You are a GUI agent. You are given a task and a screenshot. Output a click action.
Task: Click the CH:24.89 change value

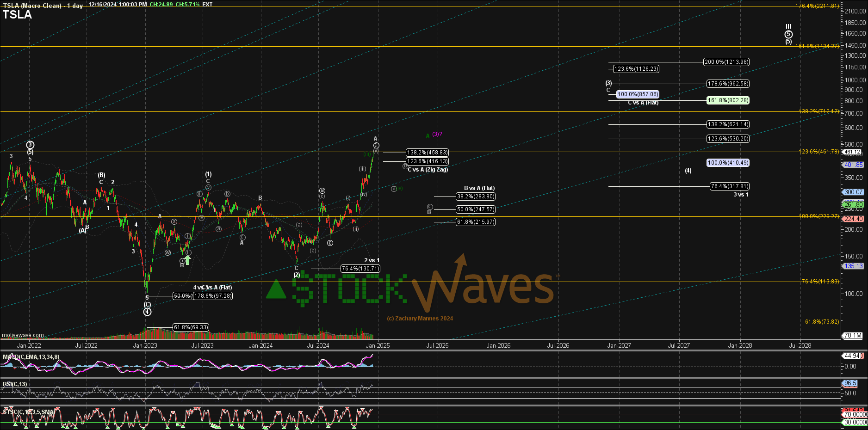tap(161, 5)
